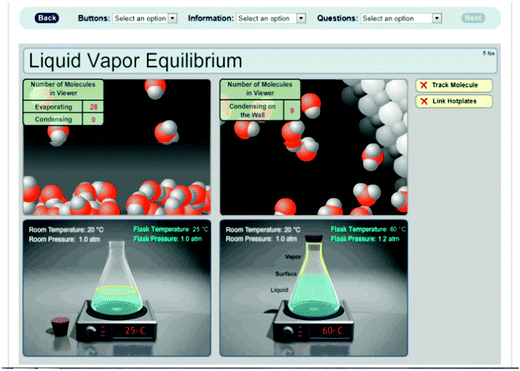The image size is (520, 371).
Task: Click Flask Temperature 25 °C readout
Action: pos(171,229)
